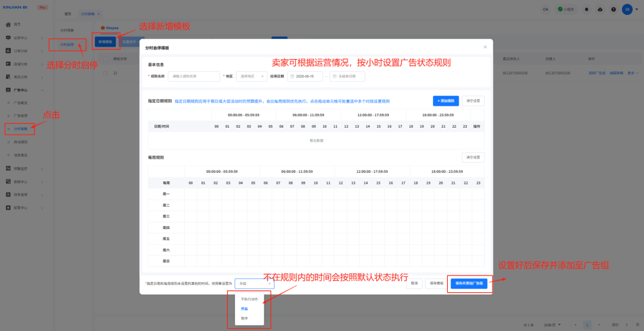Toggle the select-all checkbox in table header
This screenshot has height=331, width=644.
coord(105,59)
